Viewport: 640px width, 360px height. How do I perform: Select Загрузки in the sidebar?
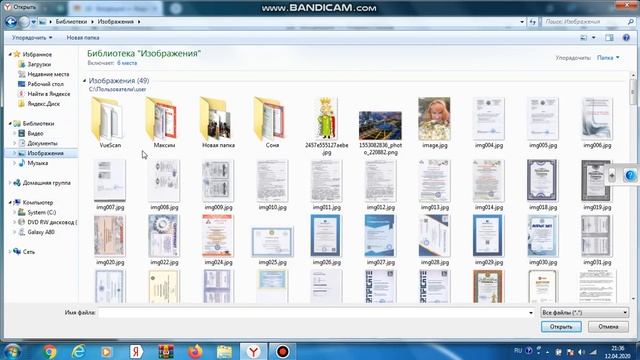pos(39,64)
